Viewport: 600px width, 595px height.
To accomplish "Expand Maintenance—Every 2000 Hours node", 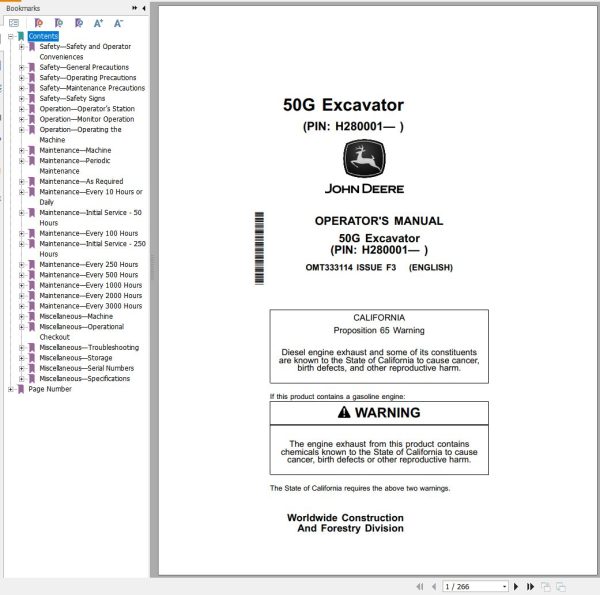I will [x=22, y=296].
